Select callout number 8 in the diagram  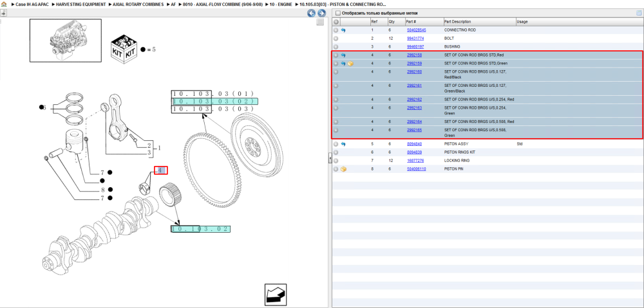coord(102,190)
